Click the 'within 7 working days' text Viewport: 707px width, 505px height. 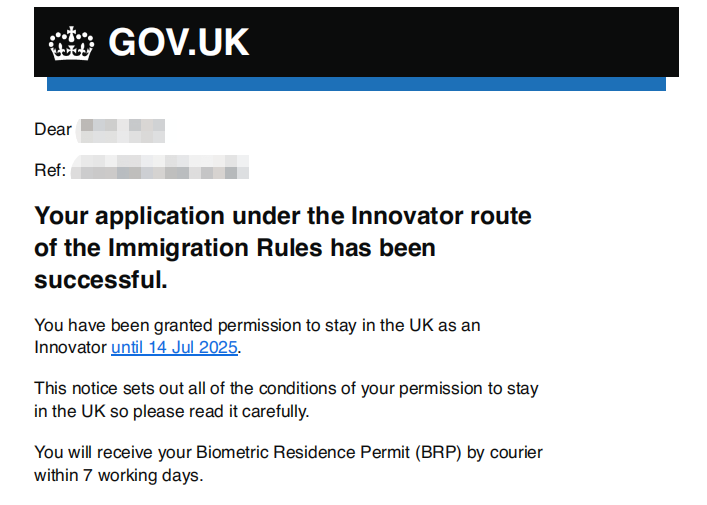tap(117, 475)
